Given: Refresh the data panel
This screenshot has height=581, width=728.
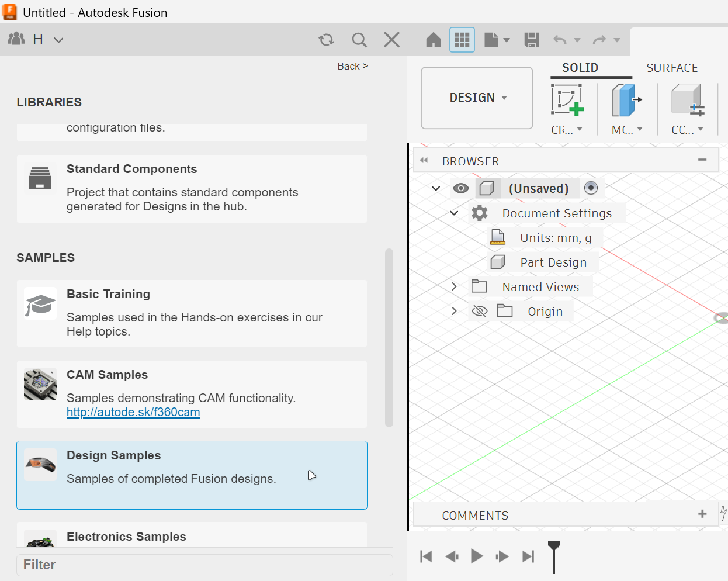Looking at the screenshot, I should tap(326, 40).
